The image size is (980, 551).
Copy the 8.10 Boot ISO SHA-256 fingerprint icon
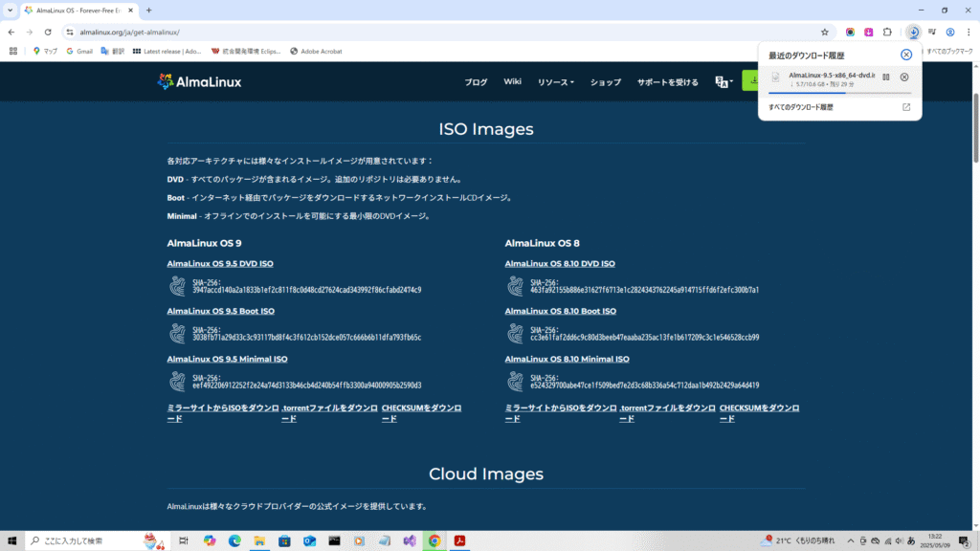point(515,334)
